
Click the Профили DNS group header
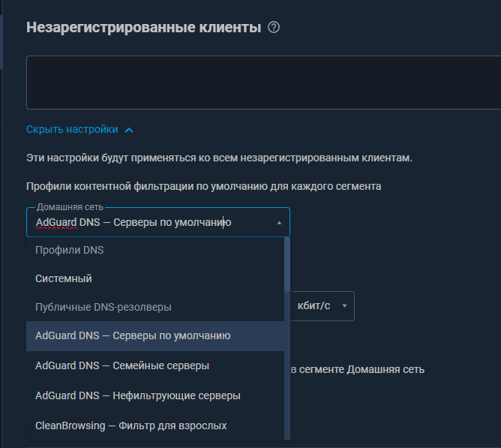pos(69,250)
